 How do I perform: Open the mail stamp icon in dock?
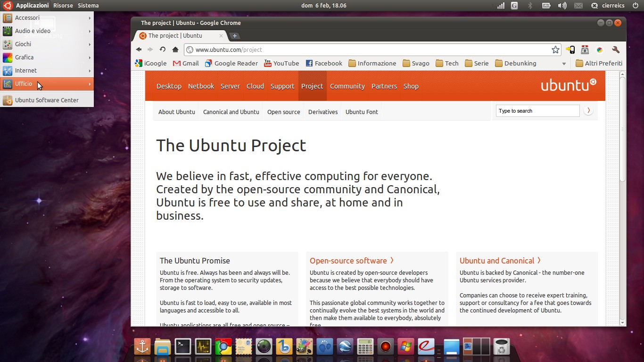pos(244,346)
